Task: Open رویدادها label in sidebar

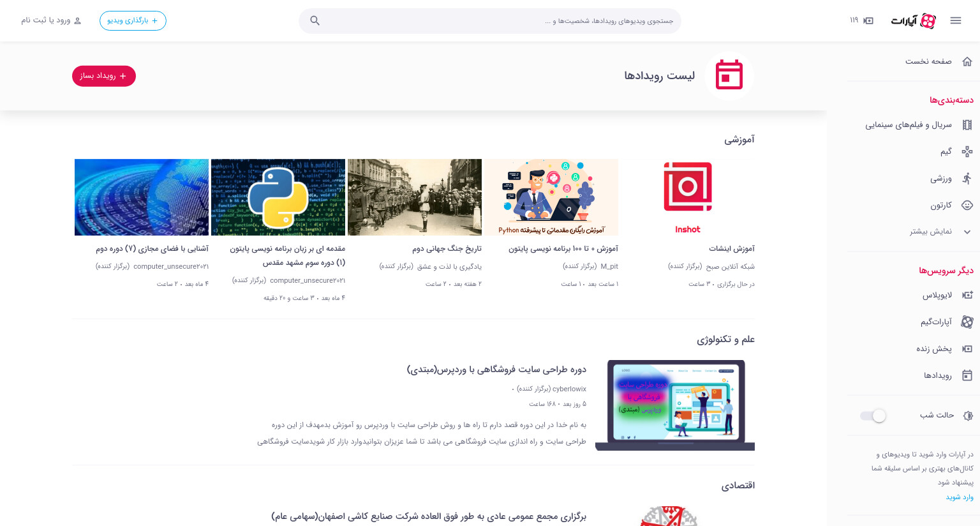Action: 938,375
